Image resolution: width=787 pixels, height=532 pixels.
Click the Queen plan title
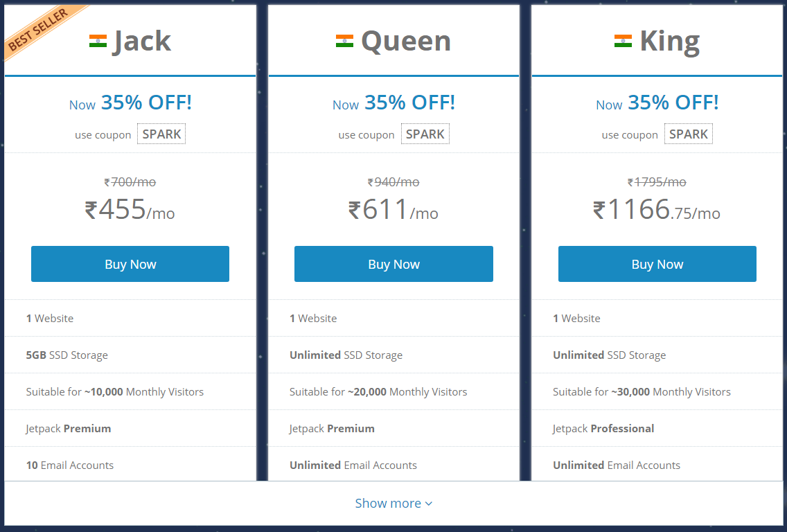tap(406, 41)
